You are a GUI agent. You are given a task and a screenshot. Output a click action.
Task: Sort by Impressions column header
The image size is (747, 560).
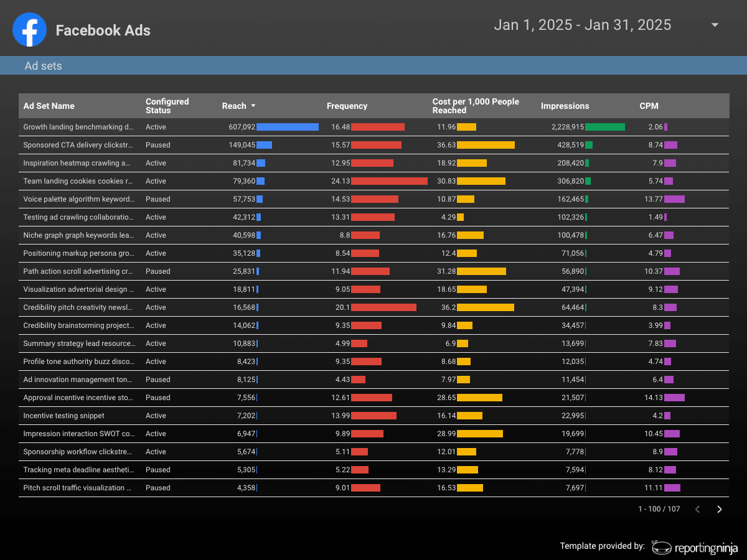[565, 106]
